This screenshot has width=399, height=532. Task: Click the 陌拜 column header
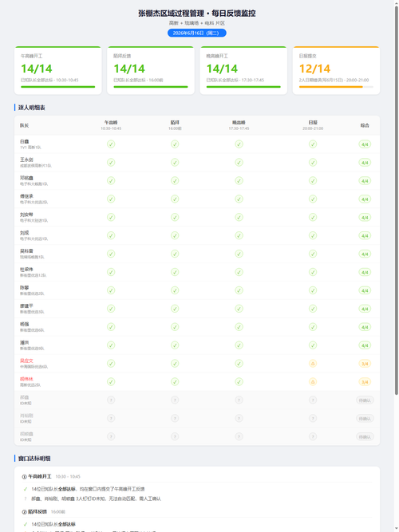pos(175,125)
